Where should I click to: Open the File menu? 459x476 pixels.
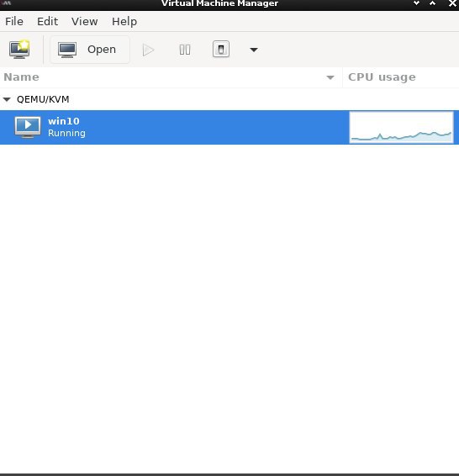14,22
